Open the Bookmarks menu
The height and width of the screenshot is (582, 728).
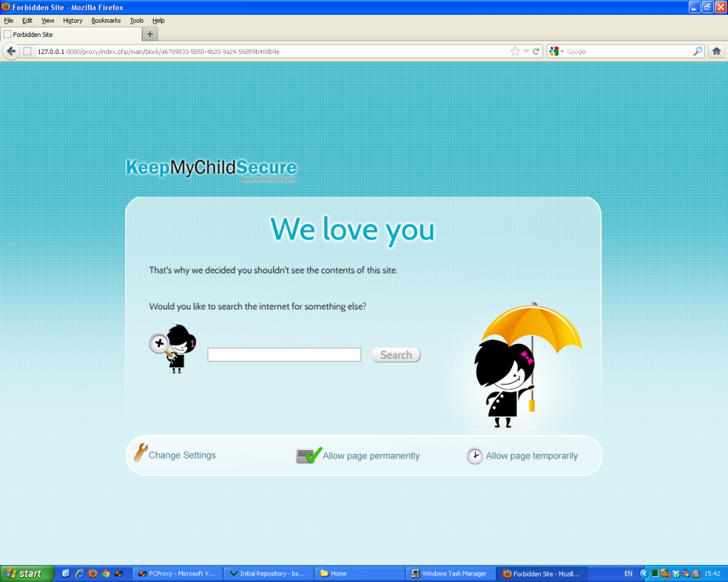pos(106,21)
